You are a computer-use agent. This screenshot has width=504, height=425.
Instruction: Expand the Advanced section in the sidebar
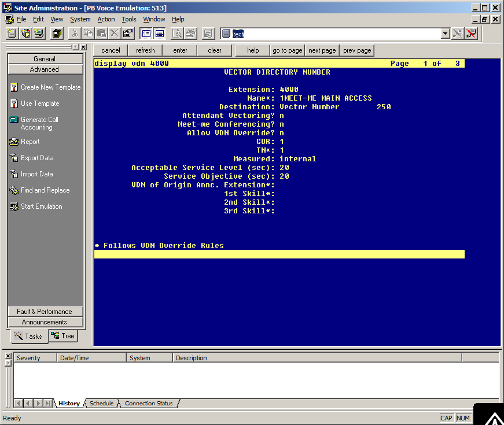pyautogui.click(x=45, y=69)
